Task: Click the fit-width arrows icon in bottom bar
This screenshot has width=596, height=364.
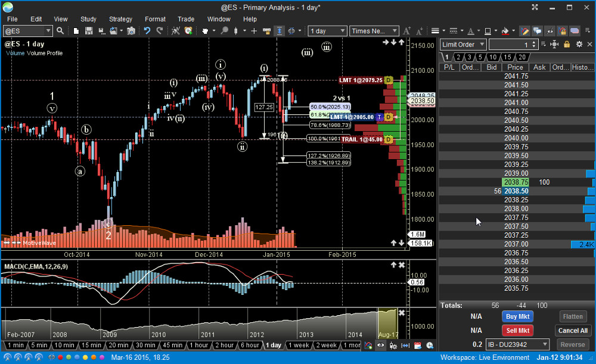Action: click(x=405, y=346)
